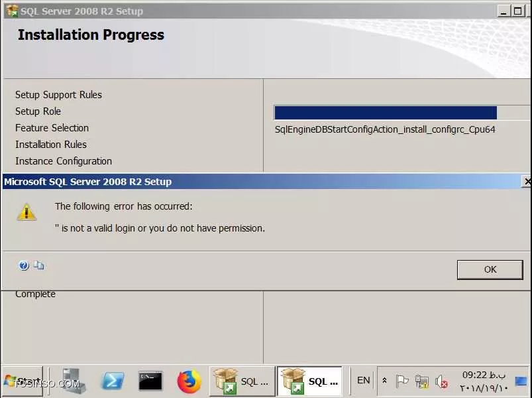
Task: Launch Firefox from taskbar
Action: 189,381
